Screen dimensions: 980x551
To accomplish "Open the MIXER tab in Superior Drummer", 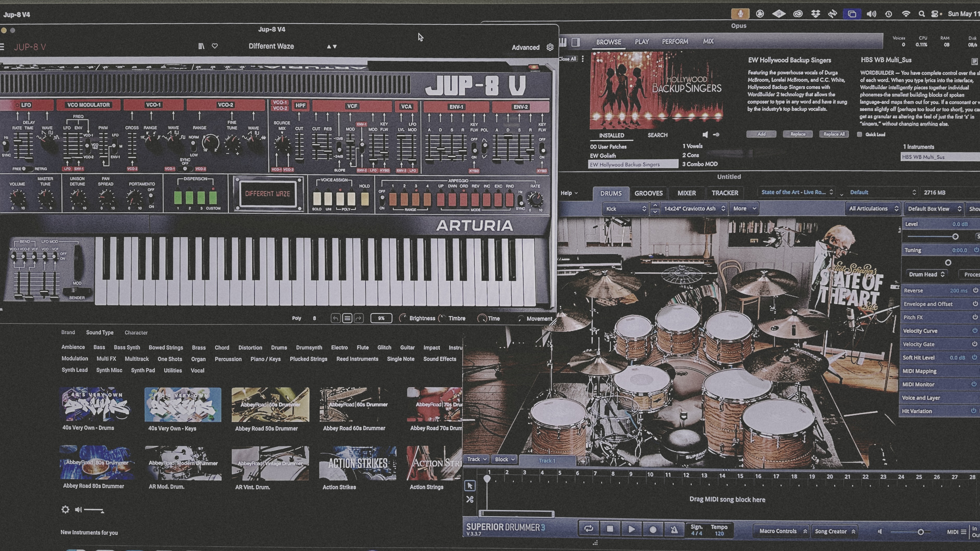I will coord(686,193).
